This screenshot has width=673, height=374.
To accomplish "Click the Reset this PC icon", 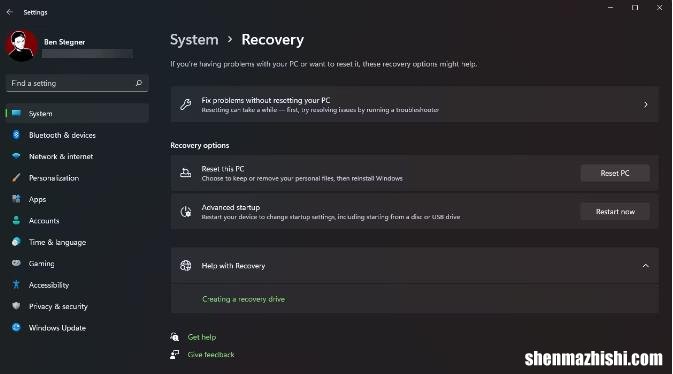I will [185, 173].
